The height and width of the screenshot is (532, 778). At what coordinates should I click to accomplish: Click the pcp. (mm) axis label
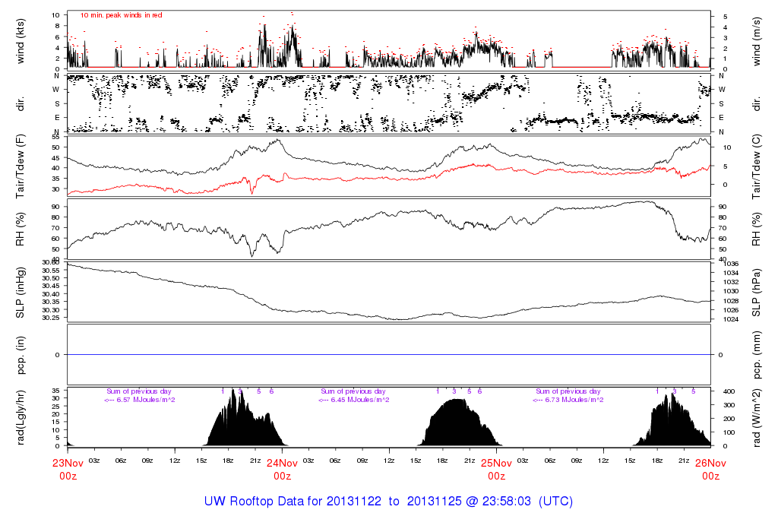click(756, 354)
